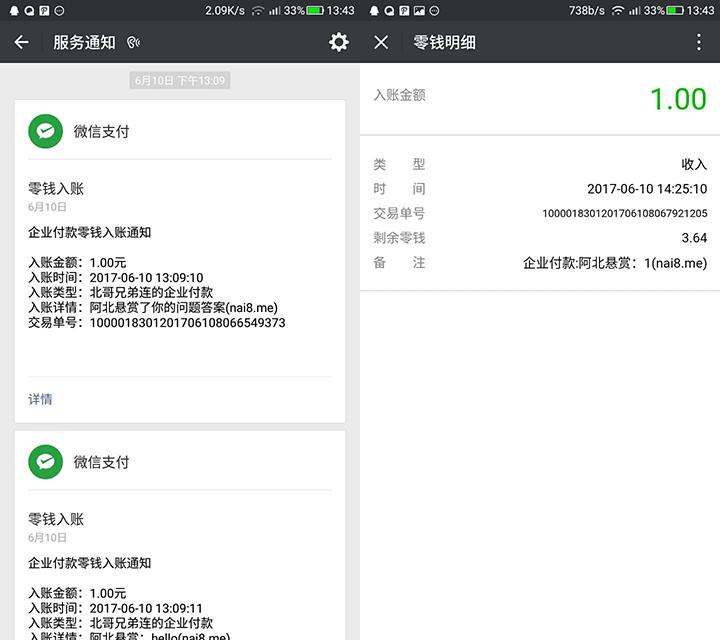
Task: Tap the 收入 type value
Action: [x=694, y=164]
